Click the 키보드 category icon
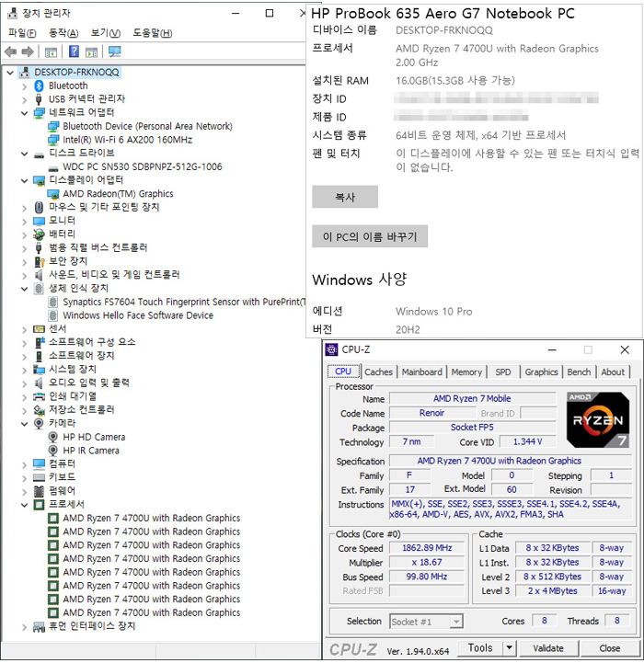The height and width of the screenshot is (663, 644). tap(39, 477)
